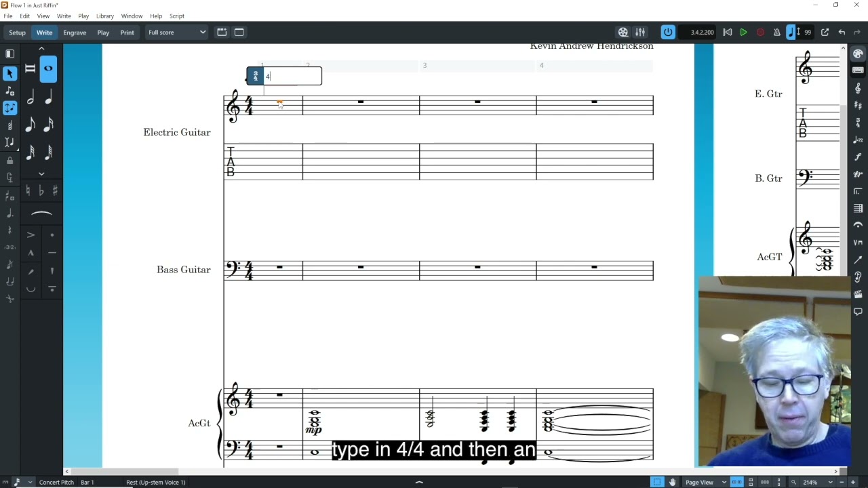Open the Clefs panel on right

[858, 88]
